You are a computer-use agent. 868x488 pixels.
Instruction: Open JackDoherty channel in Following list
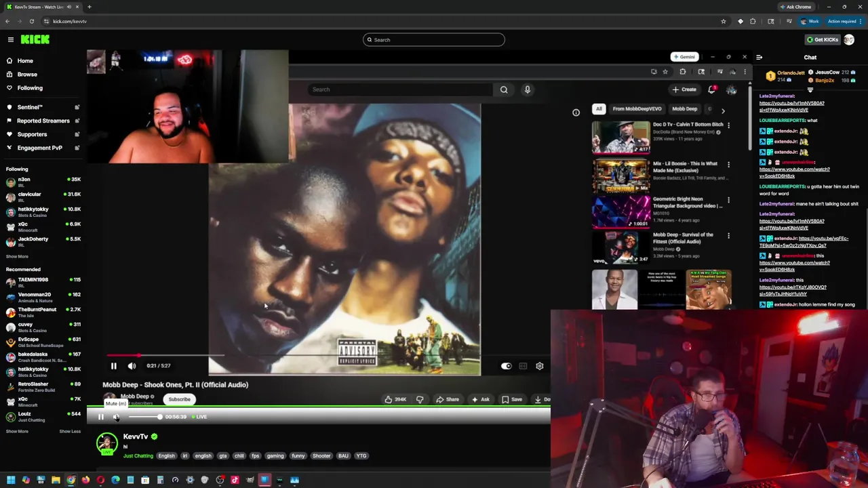(42, 242)
